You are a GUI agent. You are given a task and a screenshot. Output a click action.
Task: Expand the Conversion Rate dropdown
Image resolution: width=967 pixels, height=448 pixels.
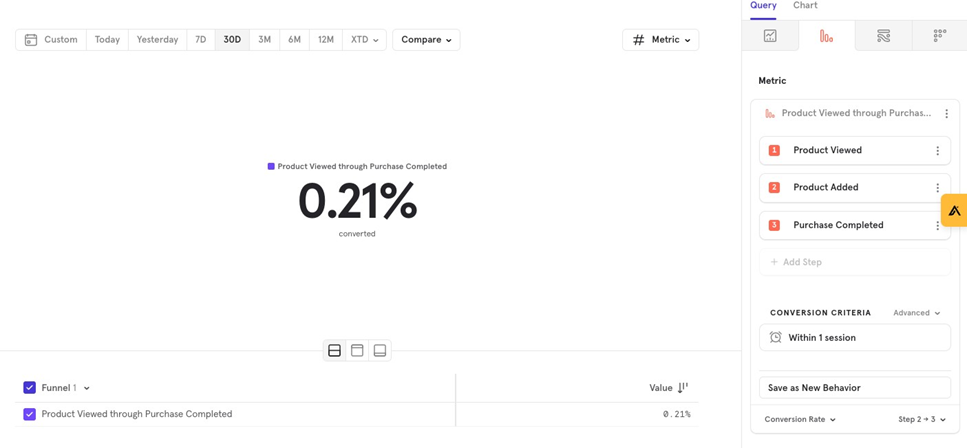tap(800, 420)
